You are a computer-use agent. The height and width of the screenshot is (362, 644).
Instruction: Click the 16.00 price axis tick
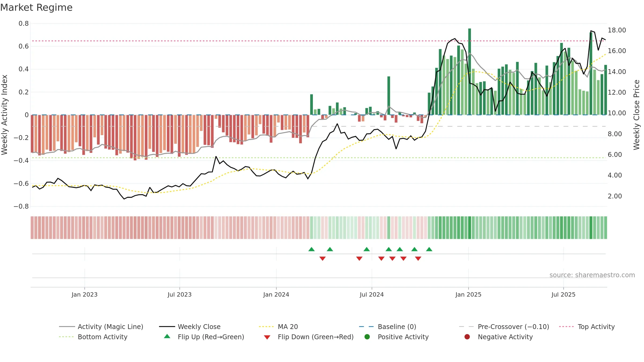tap(617, 51)
